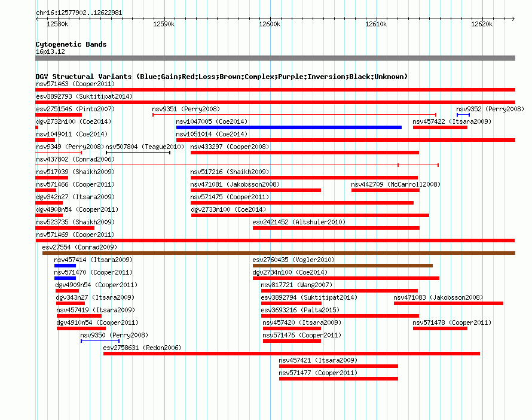
Task: Click nsv571477 (Cooper2011) label
Action: (x=318, y=373)
